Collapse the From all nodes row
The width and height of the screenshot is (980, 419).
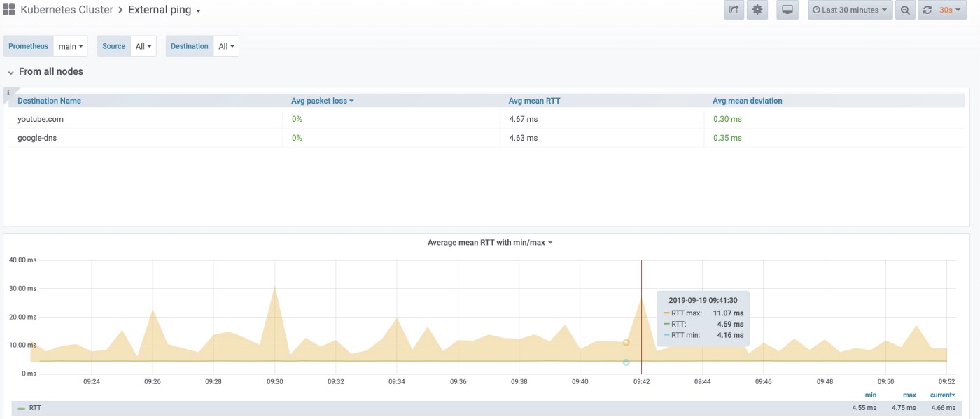[x=11, y=72]
